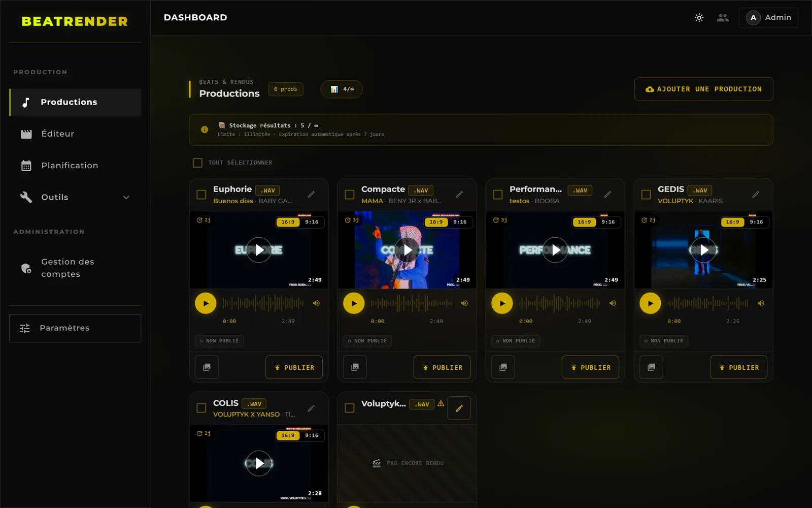Open the Admin account menu
The height and width of the screenshot is (508, 812).
point(768,18)
